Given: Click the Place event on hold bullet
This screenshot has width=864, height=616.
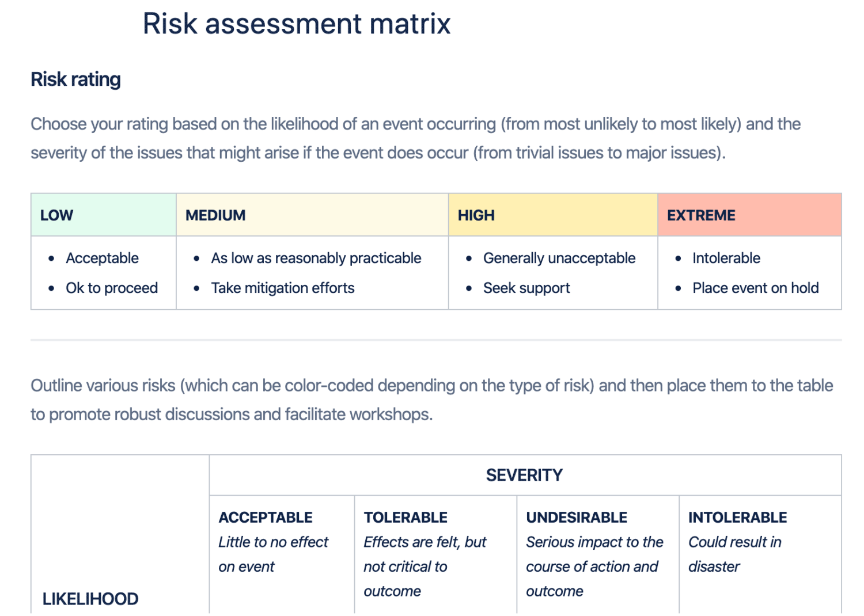Looking at the screenshot, I should point(755,288).
